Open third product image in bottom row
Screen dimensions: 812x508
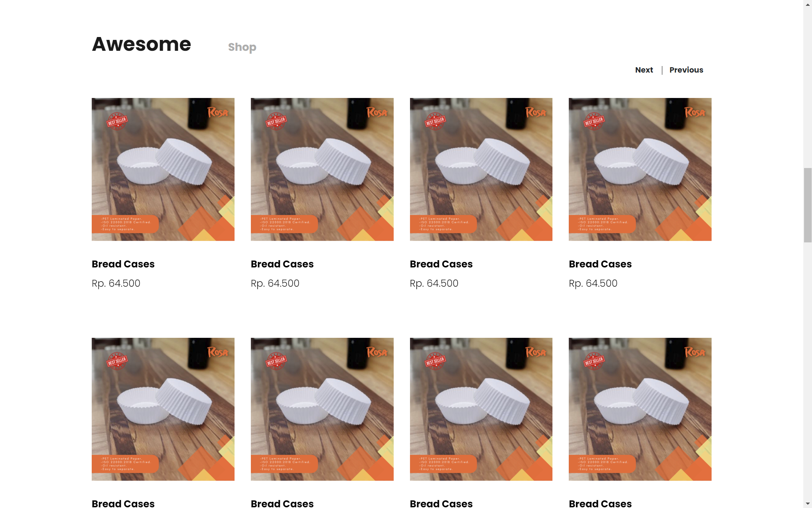coord(481,409)
